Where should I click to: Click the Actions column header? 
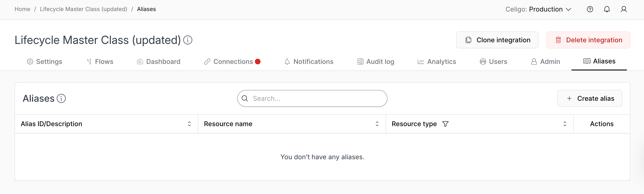pos(602,124)
